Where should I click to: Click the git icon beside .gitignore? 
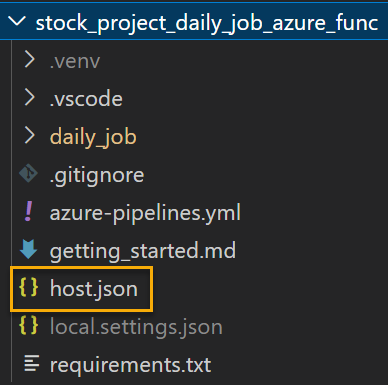(x=28, y=173)
